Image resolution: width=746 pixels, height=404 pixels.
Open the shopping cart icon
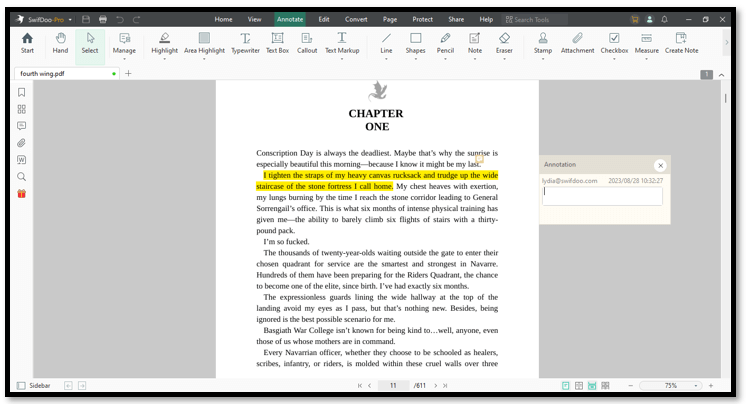pos(635,19)
